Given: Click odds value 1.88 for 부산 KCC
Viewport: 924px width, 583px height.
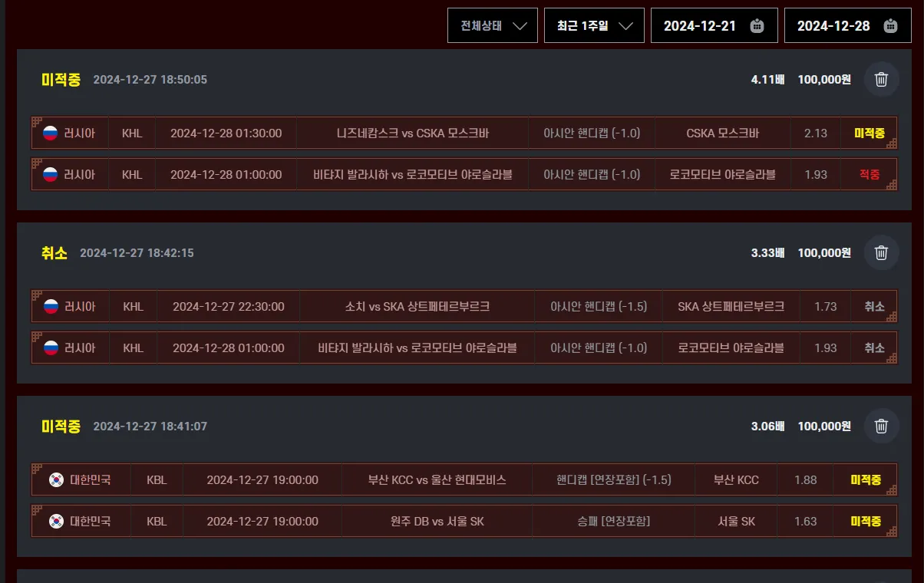Looking at the screenshot, I should [805, 479].
